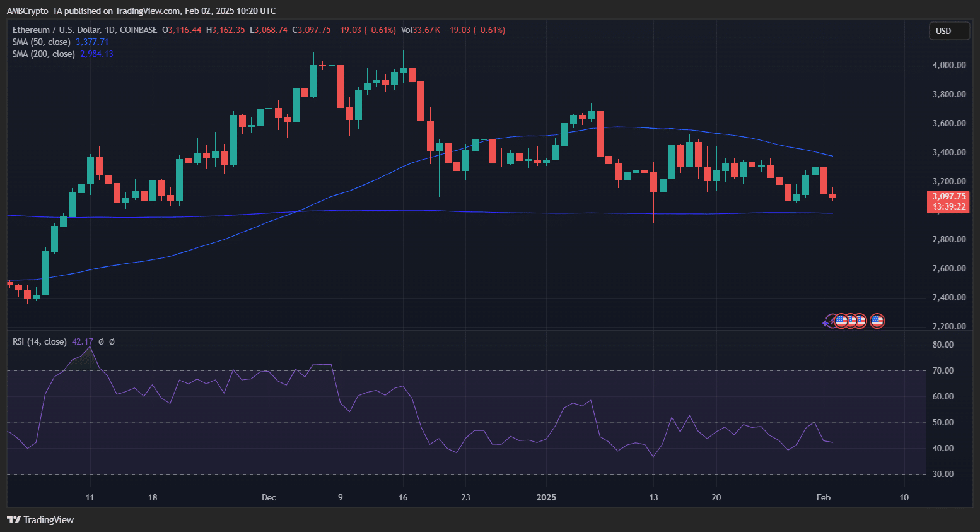Click the RSI 80.00 axis label
Image resolution: width=980 pixels, height=532 pixels.
[x=943, y=345]
